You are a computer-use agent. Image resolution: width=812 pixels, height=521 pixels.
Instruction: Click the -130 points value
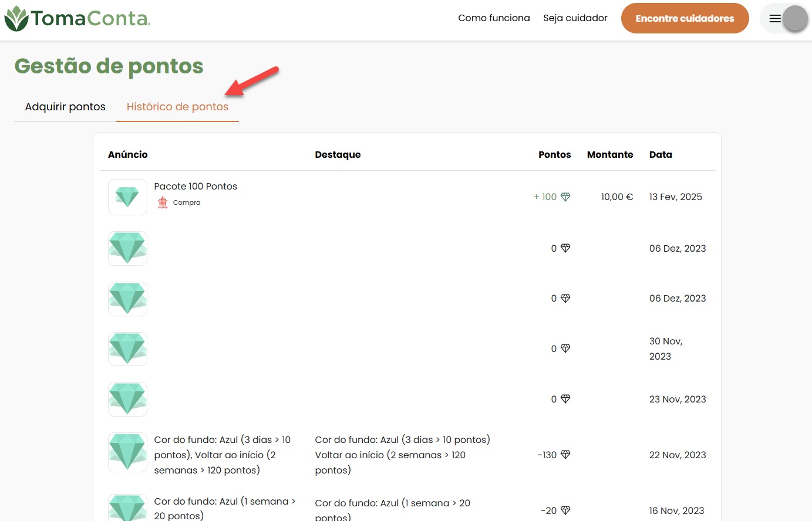click(547, 455)
